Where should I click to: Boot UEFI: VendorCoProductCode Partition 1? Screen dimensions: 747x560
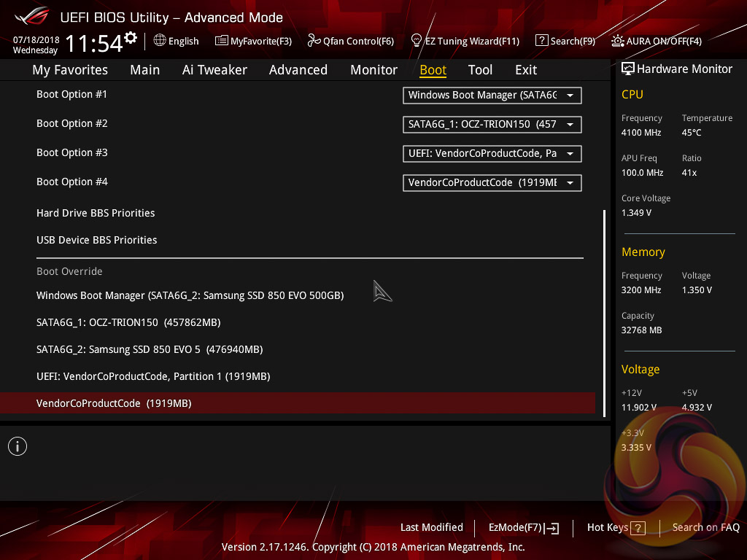153,377
